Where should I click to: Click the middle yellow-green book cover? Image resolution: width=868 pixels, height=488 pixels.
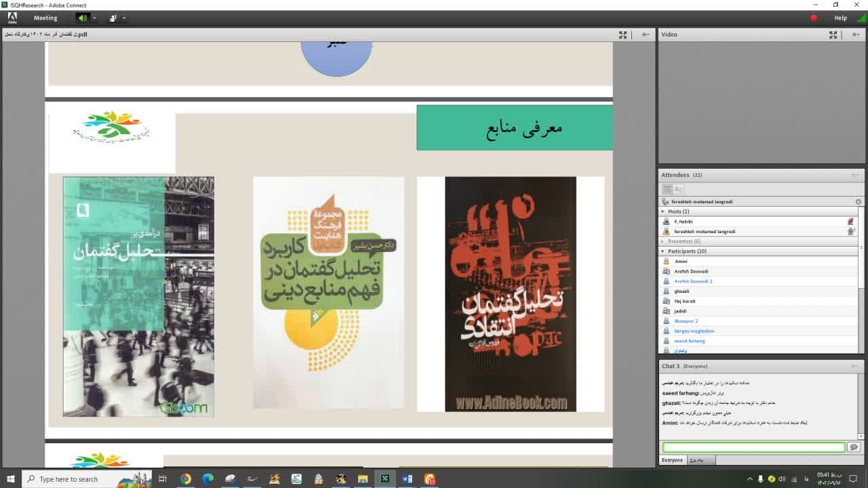coord(328,292)
